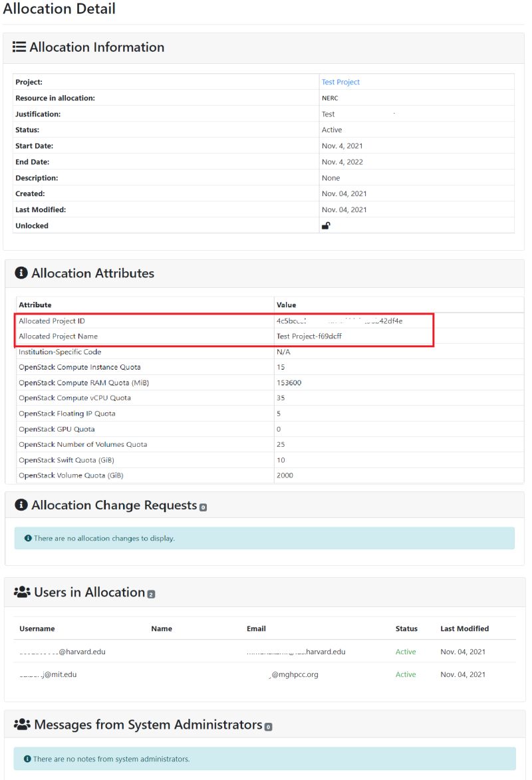Click the info icon in the green administrators notes alert
This screenshot has height=780, width=532.
[26, 758]
